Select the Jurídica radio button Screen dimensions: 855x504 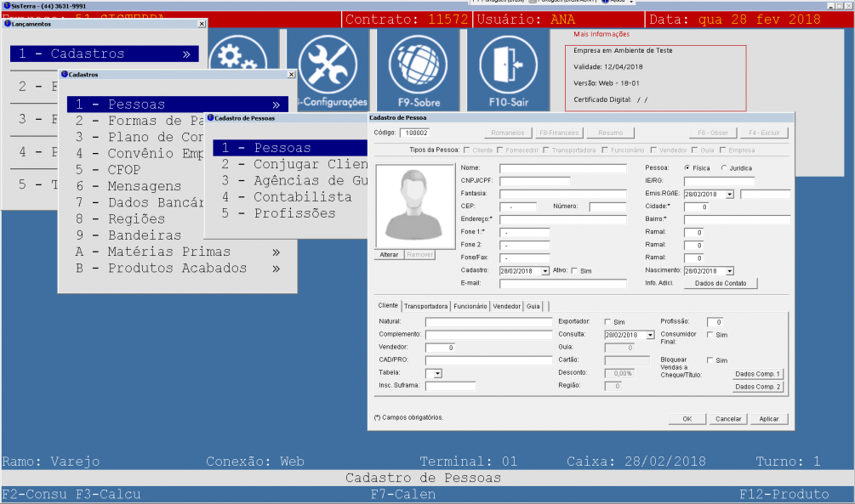tap(724, 168)
